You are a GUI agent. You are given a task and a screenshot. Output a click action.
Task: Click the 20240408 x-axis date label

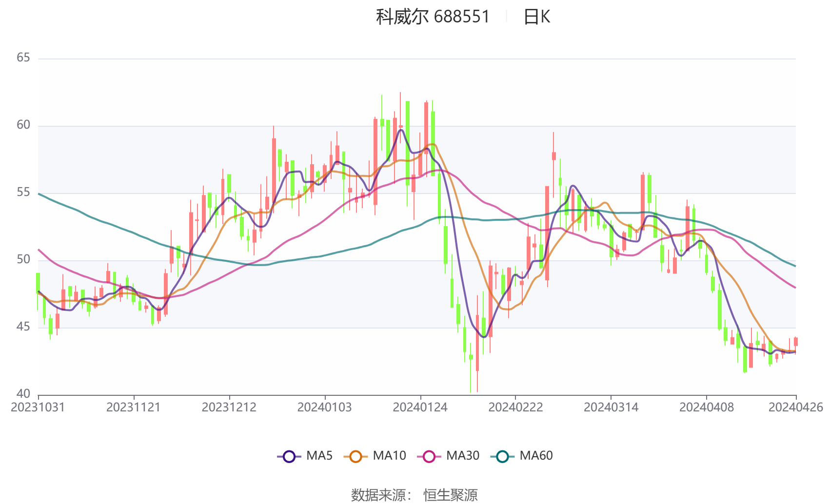tap(707, 407)
